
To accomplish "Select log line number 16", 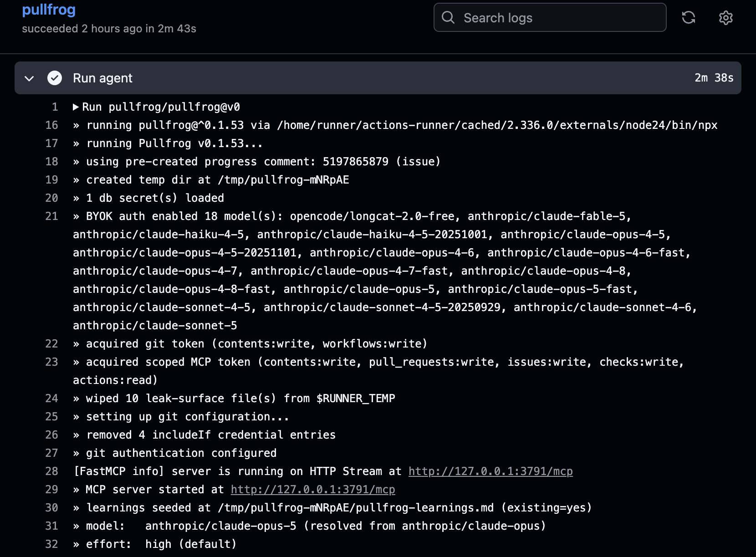I will (52, 125).
